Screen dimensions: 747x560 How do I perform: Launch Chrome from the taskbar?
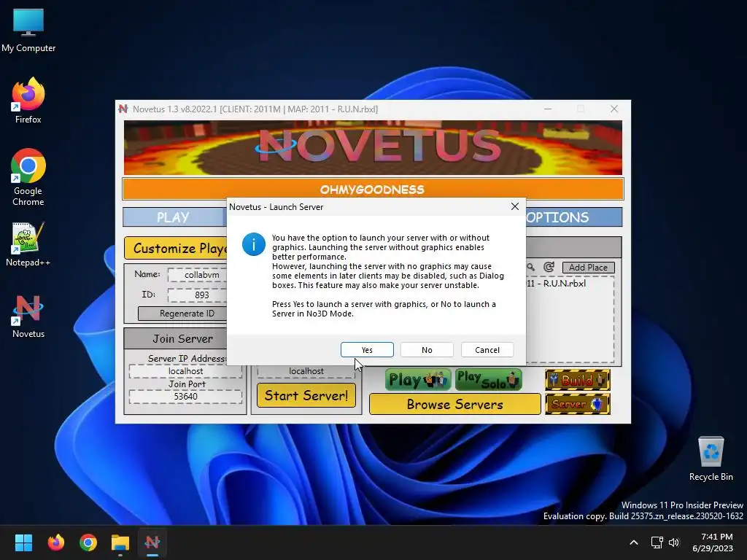88,542
